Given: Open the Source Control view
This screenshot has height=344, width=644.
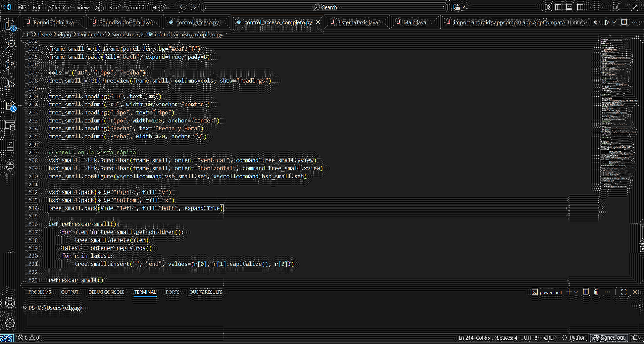Looking at the screenshot, I should (10, 65).
